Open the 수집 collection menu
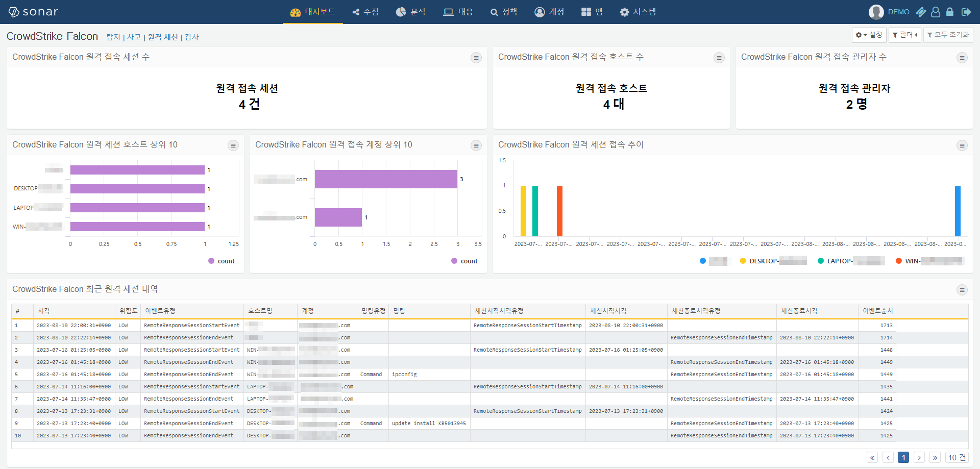Image resolution: width=980 pixels, height=469 pixels. click(365, 12)
